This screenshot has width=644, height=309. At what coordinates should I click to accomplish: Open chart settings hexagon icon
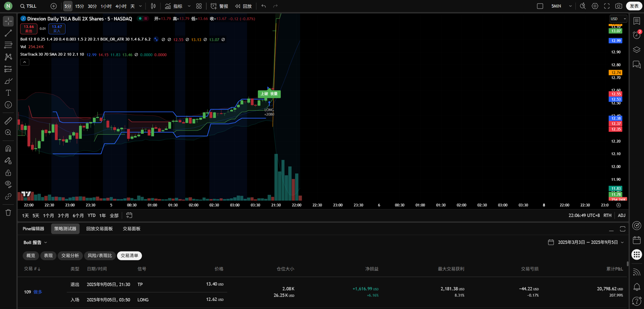click(x=595, y=6)
